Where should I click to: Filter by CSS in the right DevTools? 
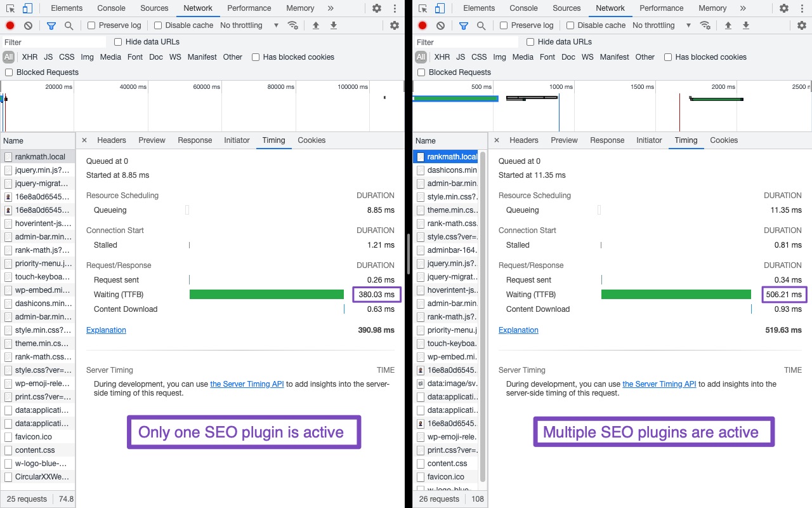tap(479, 57)
